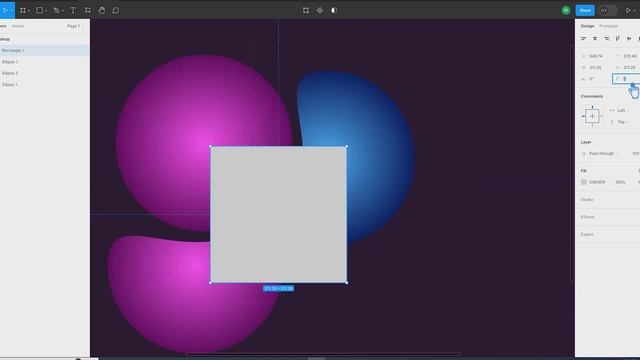Click the gray rectangle on canvas

tap(278, 214)
